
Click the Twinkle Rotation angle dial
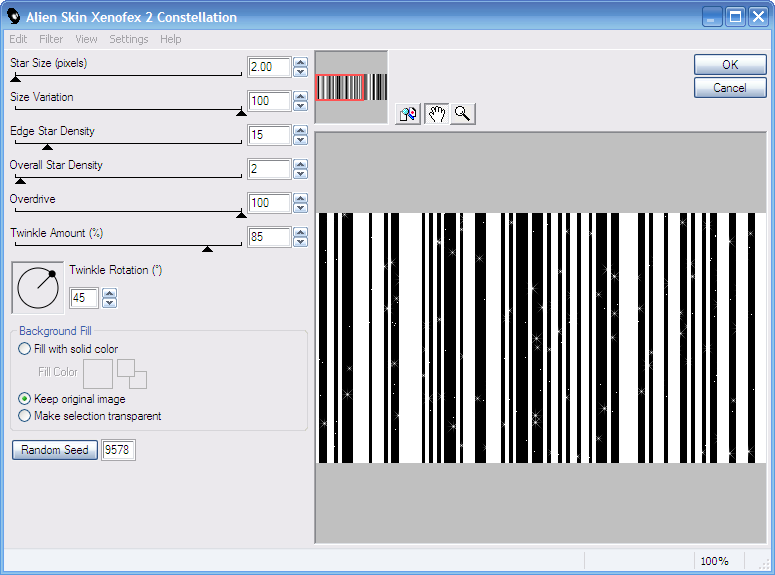pos(38,288)
